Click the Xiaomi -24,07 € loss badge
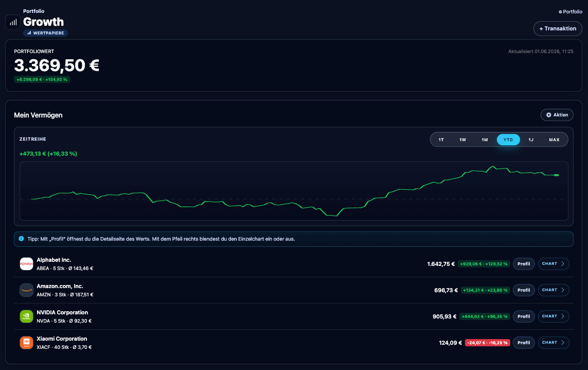 (x=488, y=343)
